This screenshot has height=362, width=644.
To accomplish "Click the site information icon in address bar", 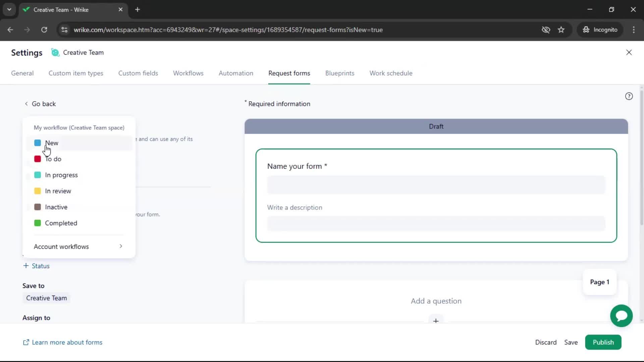I will (x=64, y=30).
